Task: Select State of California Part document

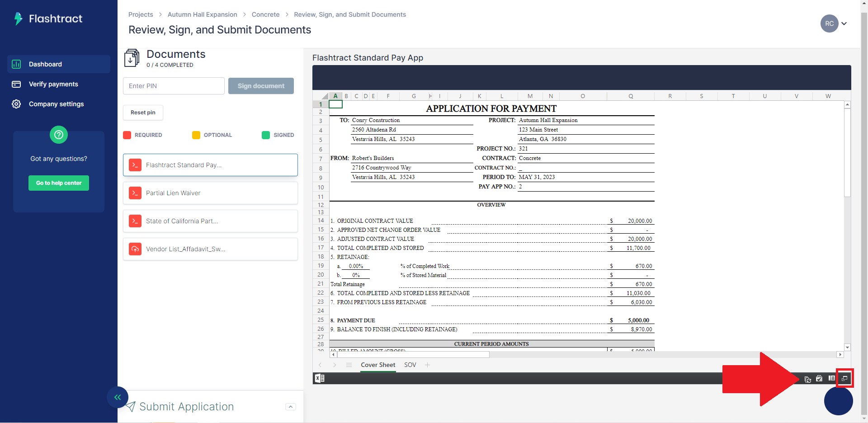Action: coord(210,221)
